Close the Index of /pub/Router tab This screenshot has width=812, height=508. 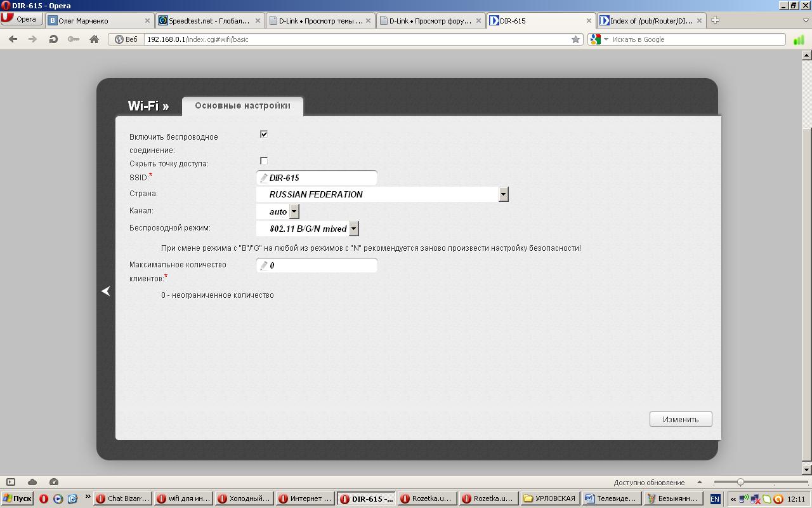[699, 20]
